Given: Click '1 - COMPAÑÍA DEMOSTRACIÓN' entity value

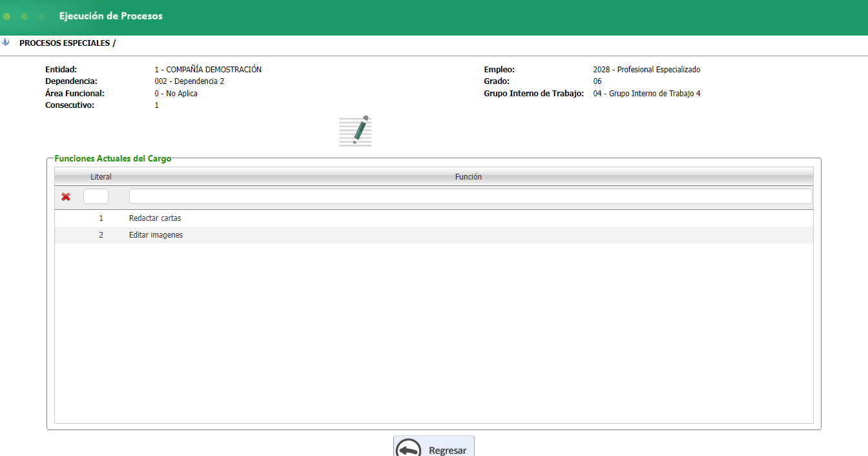Looking at the screenshot, I should pyautogui.click(x=208, y=70).
